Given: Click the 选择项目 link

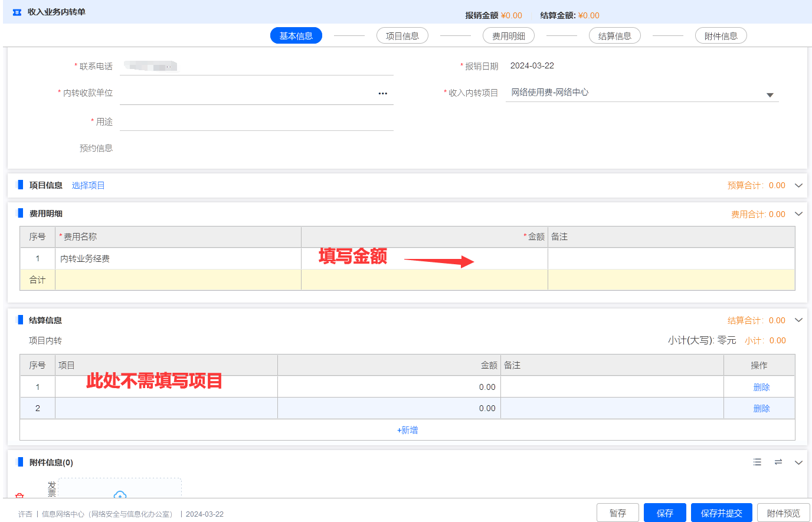Looking at the screenshot, I should [x=88, y=185].
